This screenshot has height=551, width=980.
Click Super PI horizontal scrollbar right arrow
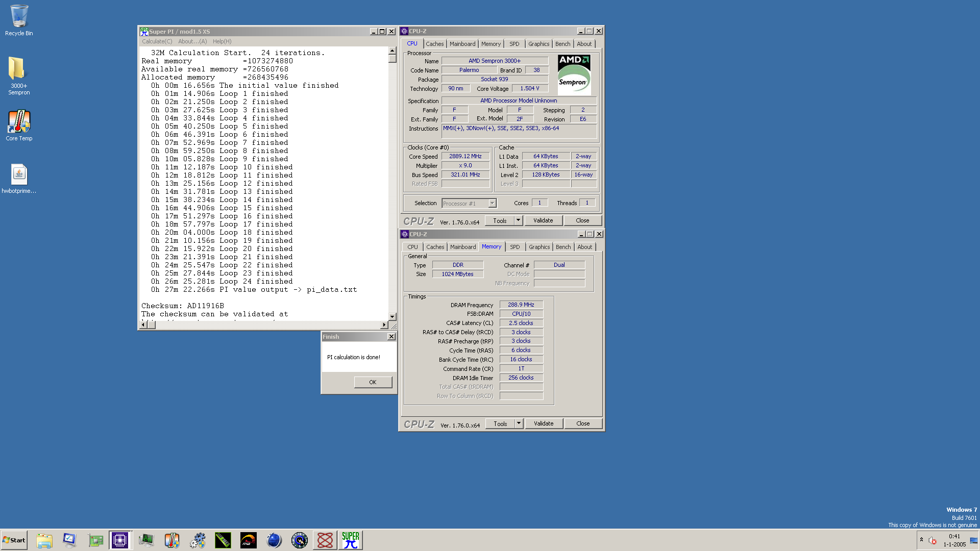point(384,325)
